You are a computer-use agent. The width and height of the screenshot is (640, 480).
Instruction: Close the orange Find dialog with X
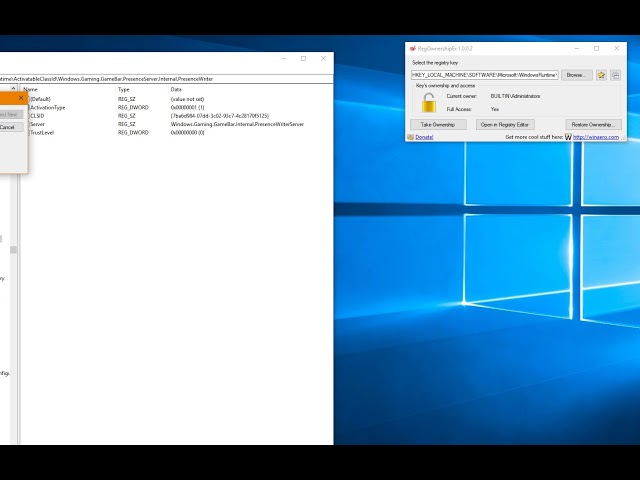[x=21, y=98]
